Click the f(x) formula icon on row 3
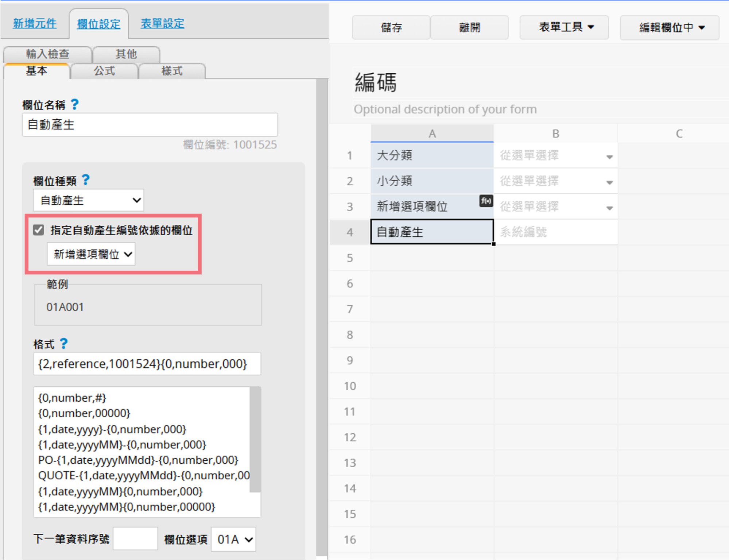729x560 pixels. [486, 201]
